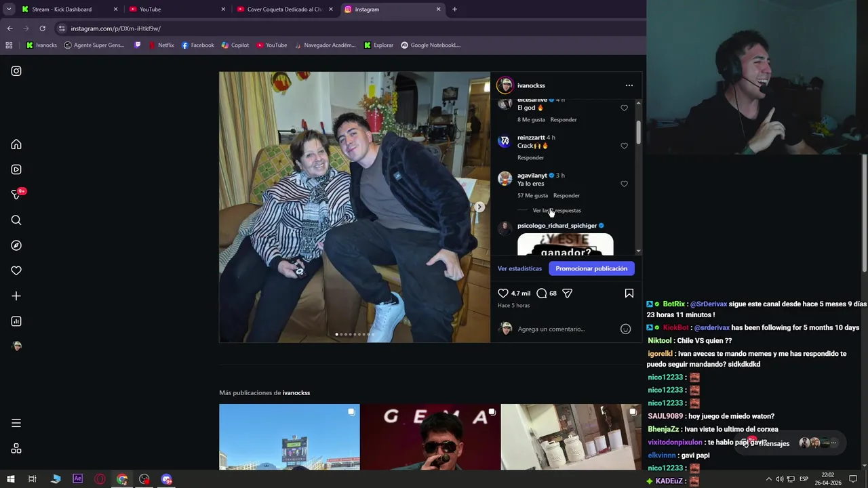Switch to Cover Coqueta Dedicado tab

pos(285,9)
